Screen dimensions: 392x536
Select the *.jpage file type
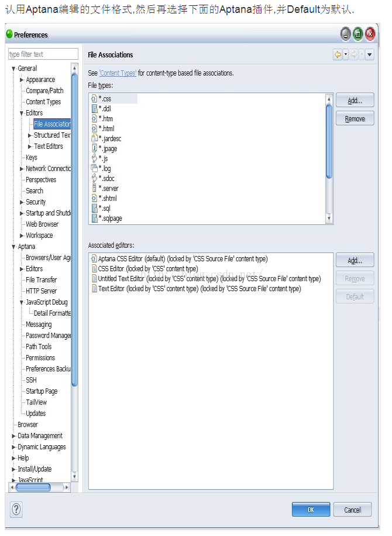(x=104, y=148)
